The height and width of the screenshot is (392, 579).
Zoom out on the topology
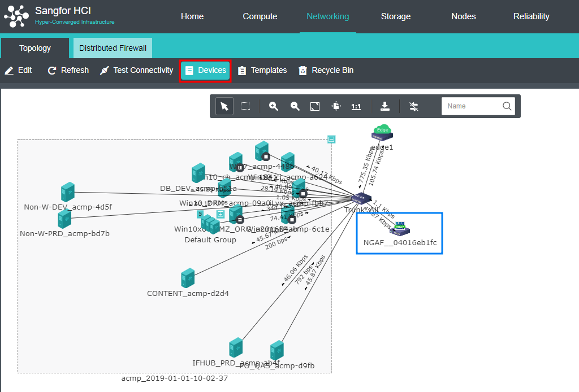[x=295, y=106]
